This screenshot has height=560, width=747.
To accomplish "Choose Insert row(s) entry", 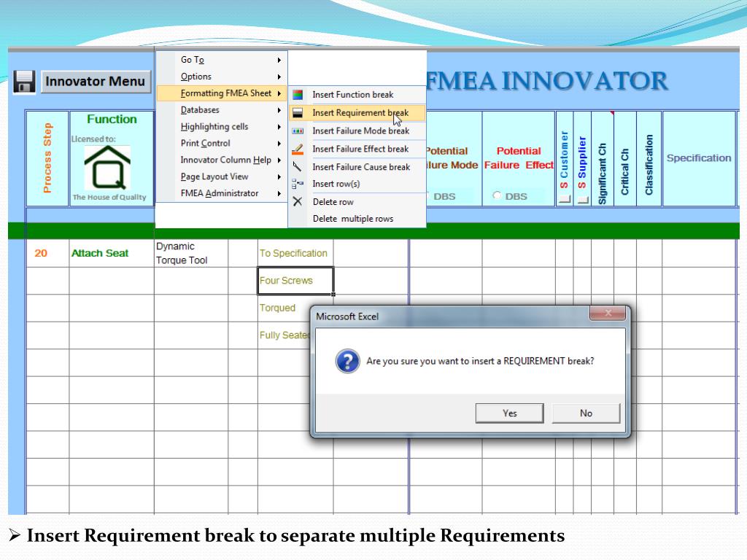I will click(357, 184).
